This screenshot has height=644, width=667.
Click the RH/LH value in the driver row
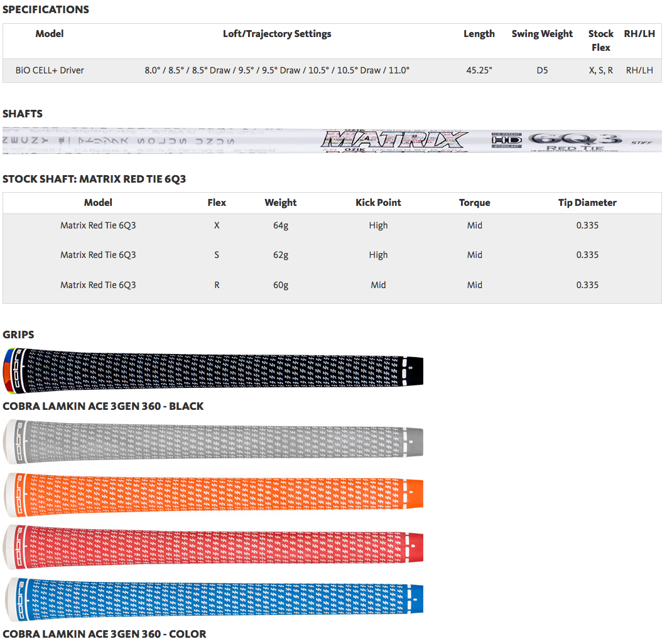[639, 70]
